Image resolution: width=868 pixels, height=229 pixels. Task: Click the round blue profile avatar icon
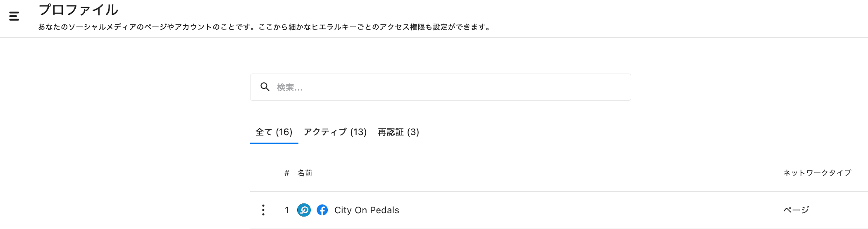click(304, 210)
